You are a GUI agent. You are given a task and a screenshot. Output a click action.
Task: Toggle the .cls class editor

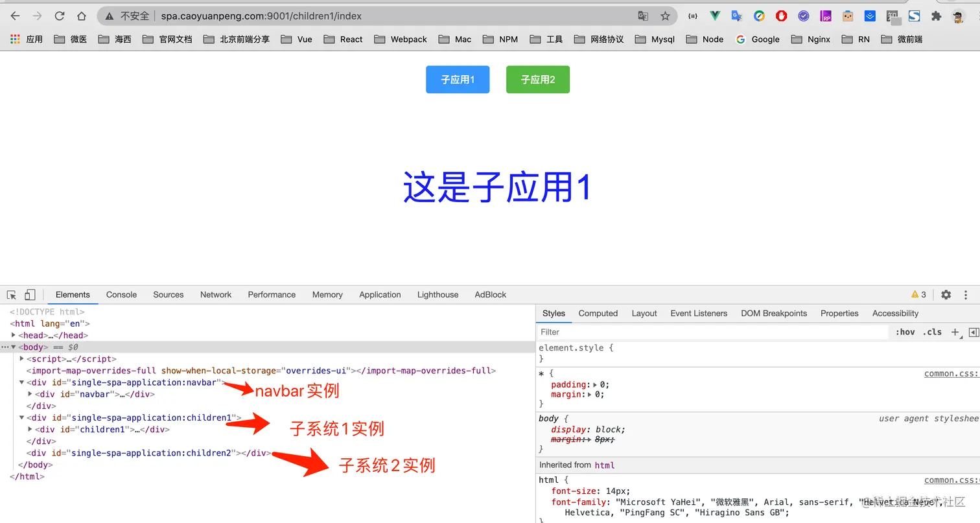click(x=932, y=332)
